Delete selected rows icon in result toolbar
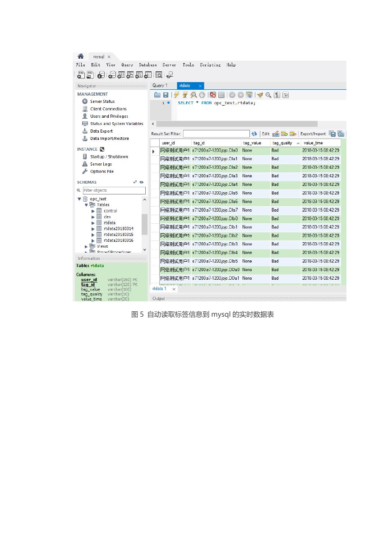The image size is (392, 554). [293, 134]
